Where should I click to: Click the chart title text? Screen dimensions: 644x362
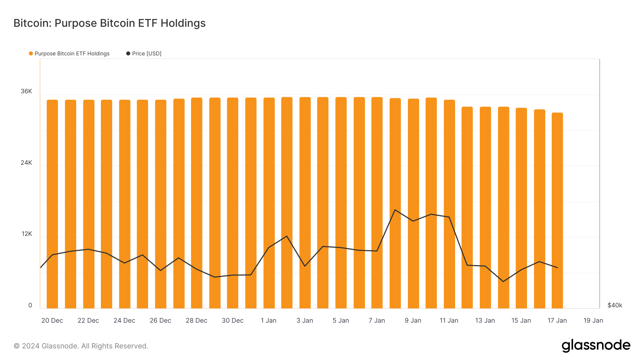[x=109, y=23]
